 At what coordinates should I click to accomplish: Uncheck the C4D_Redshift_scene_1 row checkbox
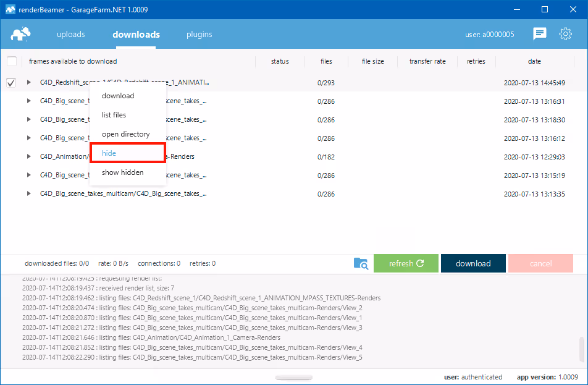11,83
